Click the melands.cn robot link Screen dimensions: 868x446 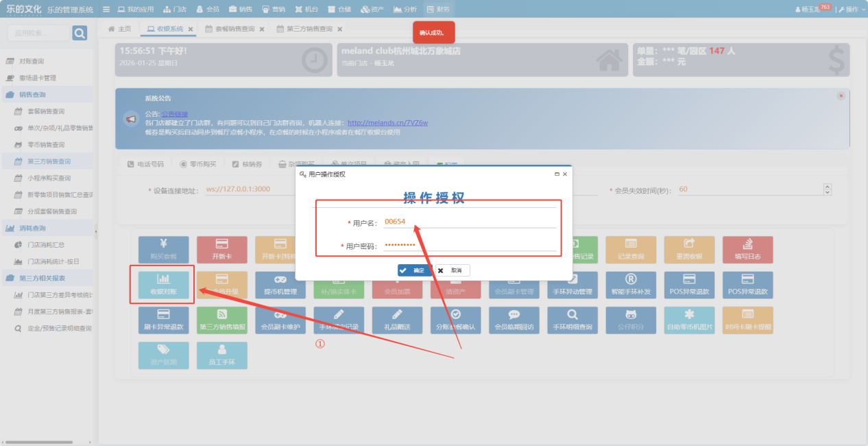[387, 123]
